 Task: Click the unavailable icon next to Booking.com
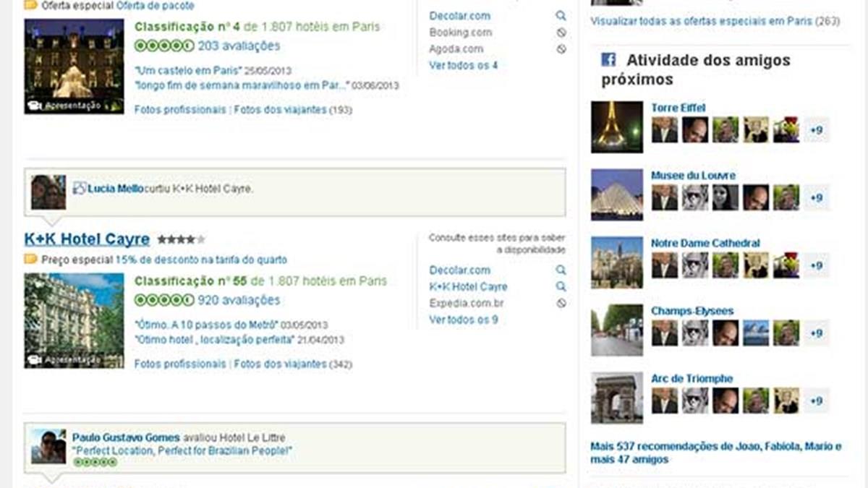point(561,33)
